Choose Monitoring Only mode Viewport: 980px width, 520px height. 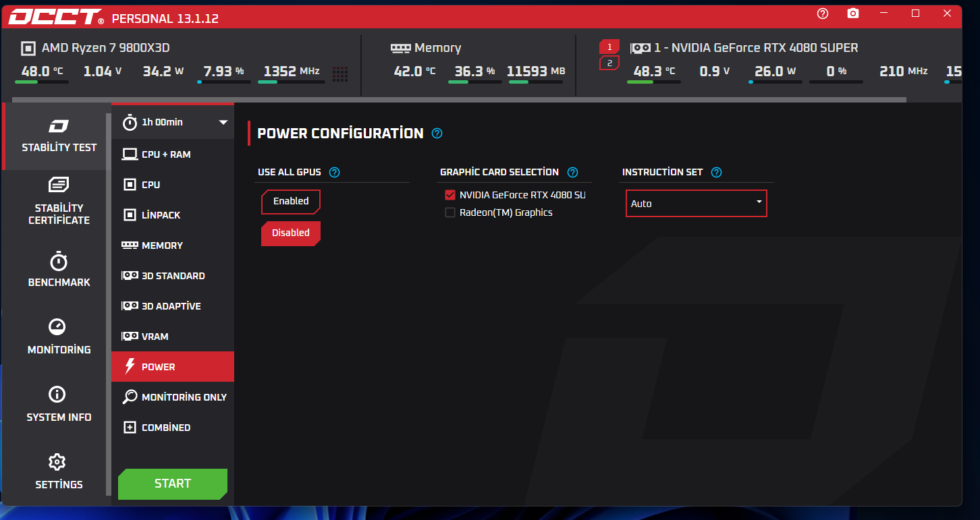point(173,397)
